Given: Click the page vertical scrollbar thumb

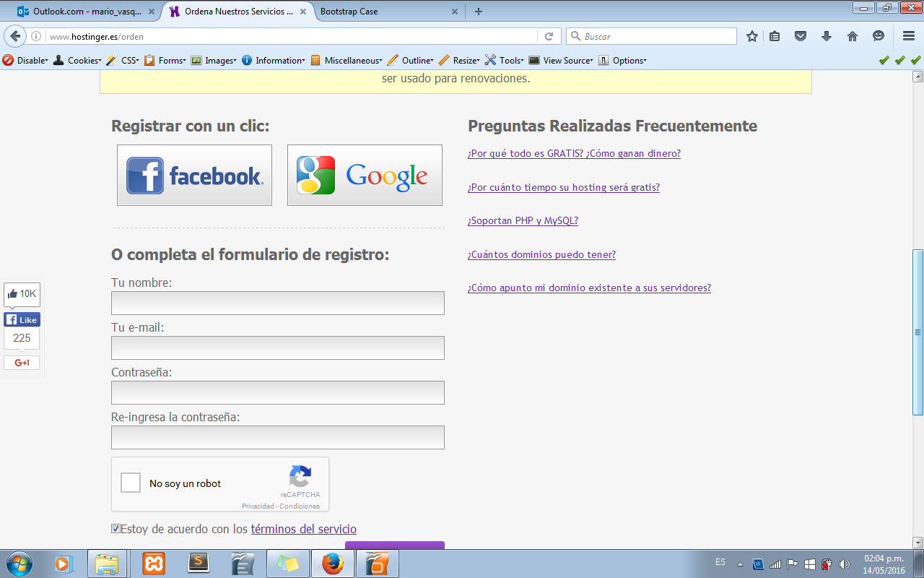Looking at the screenshot, I should coord(918,332).
